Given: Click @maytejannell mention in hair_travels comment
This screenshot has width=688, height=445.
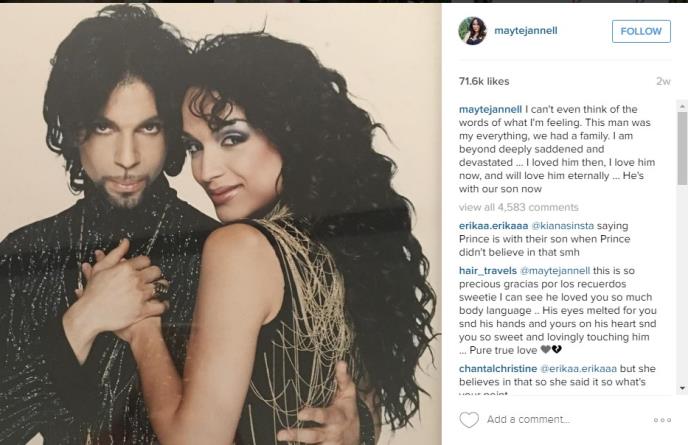Looking at the screenshot, I should click(x=555, y=270).
